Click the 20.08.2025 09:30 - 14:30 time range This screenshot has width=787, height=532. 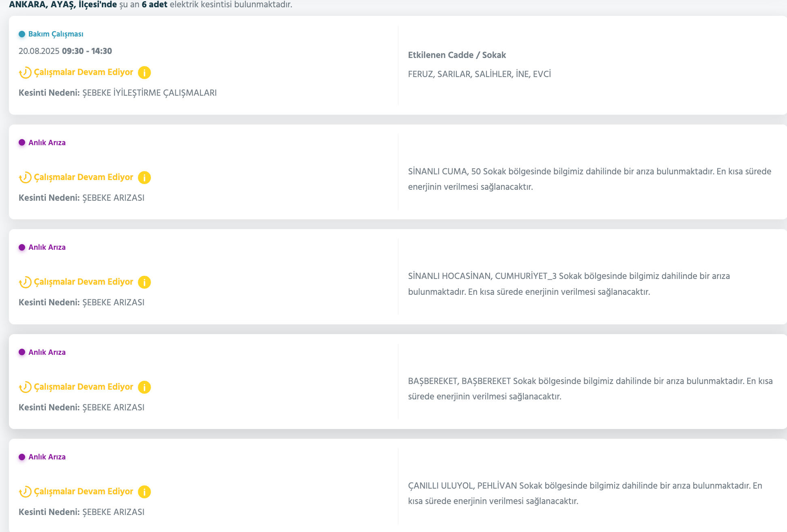(65, 51)
